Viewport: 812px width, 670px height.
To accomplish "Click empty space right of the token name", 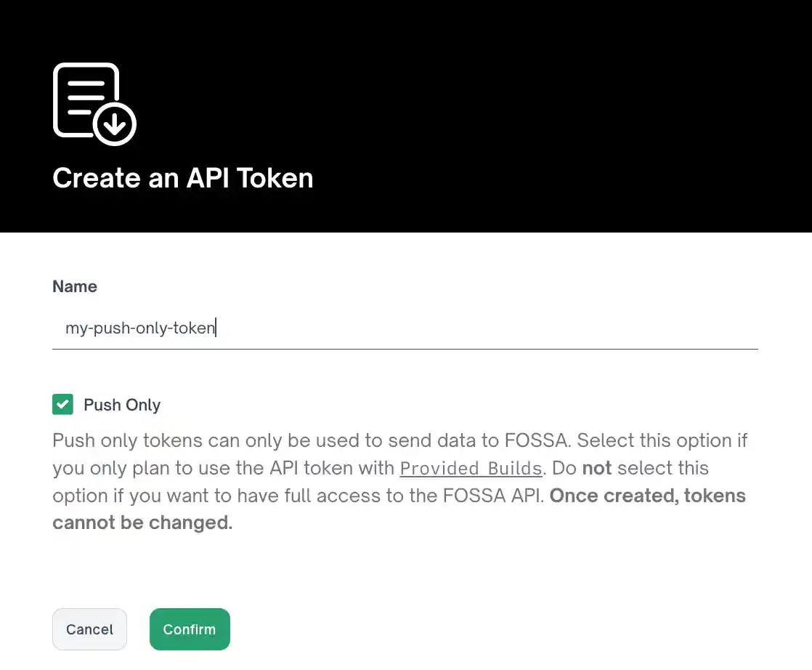I will tap(487, 328).
